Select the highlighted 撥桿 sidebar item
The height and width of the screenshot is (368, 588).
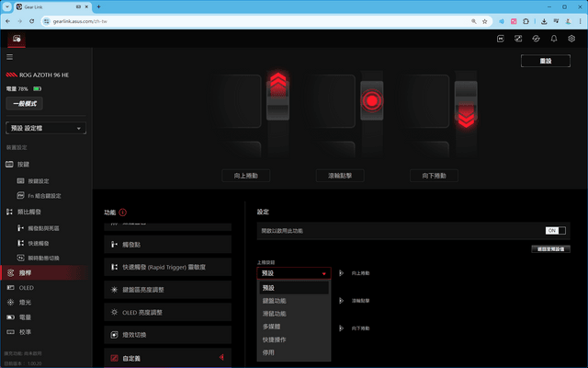pyautogui.click(x=46, y=272)
